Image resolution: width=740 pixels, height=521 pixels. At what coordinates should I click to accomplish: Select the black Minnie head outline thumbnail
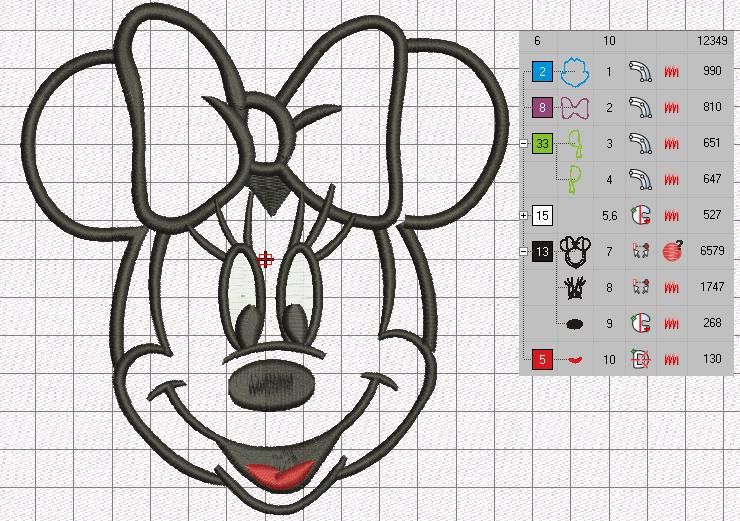574,251
